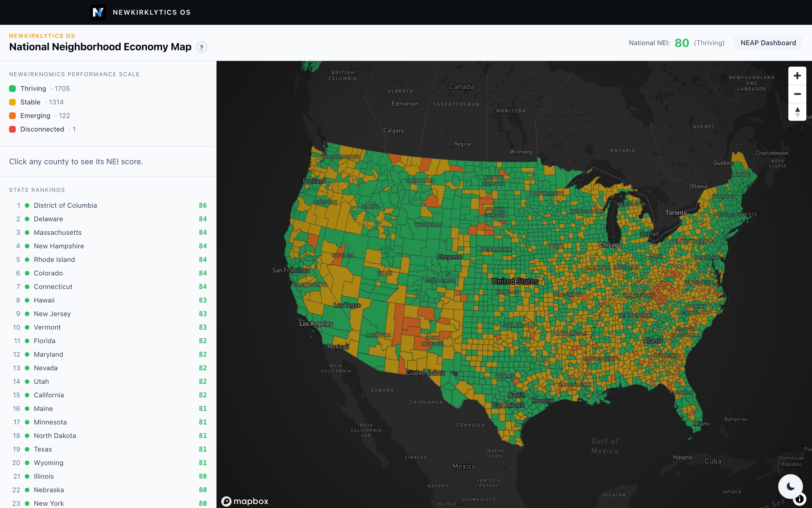812x508 pixels.
Task: Select Texas in state rankings
Action: (x=108, y=449)
